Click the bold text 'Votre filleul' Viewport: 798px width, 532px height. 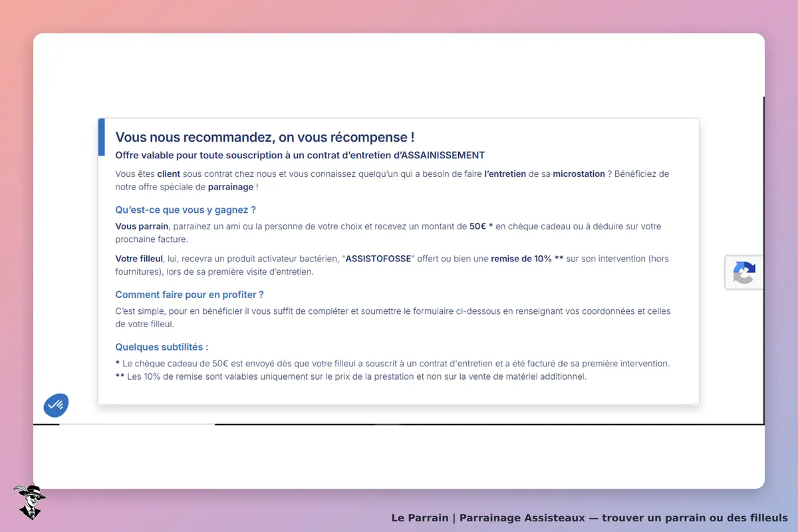point(139,259)
